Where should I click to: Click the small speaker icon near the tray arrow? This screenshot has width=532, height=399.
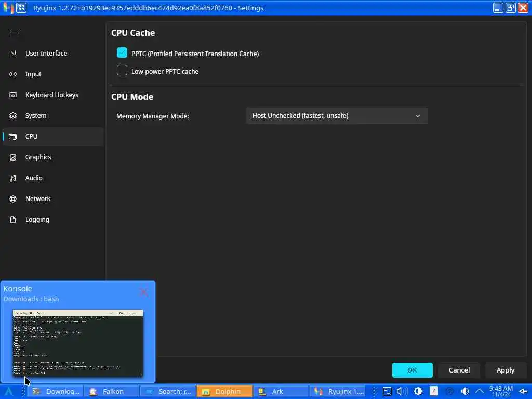465,391
